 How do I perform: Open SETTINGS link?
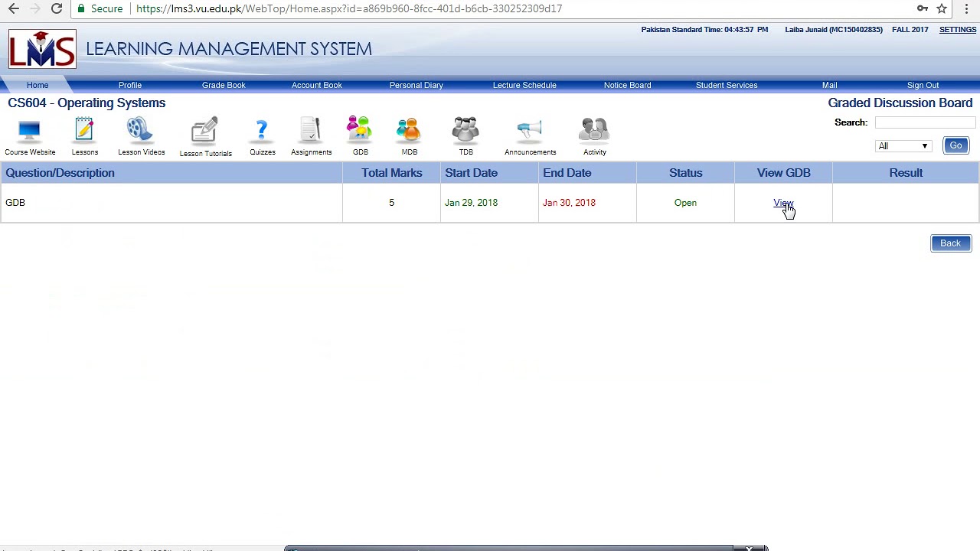[x=958, y=30]
